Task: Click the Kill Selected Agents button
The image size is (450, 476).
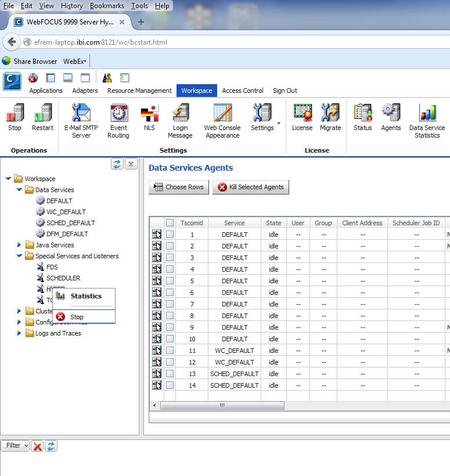Action: click(x=250, y=187)
